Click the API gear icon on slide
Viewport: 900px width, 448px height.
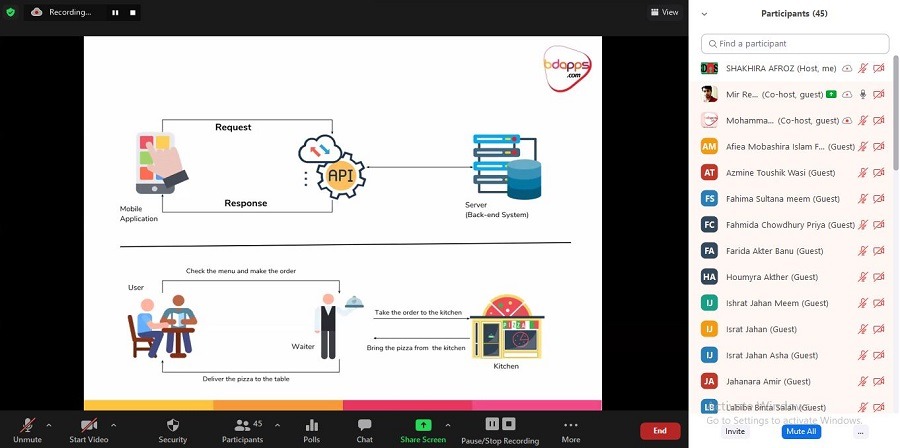pyautogui.click(x=340, y=176)
